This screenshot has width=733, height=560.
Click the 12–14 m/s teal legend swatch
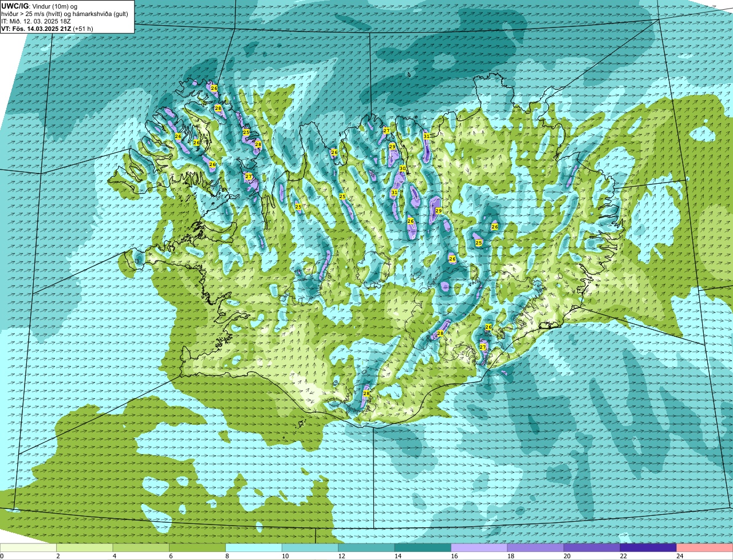pyautogui.click(x=366, y=548)
